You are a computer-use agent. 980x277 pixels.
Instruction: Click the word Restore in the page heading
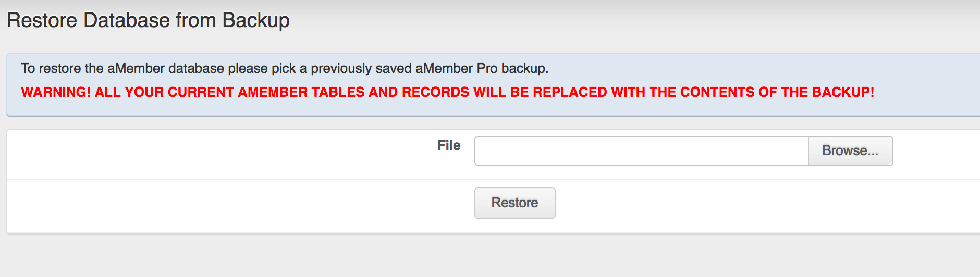pos(42,21)
